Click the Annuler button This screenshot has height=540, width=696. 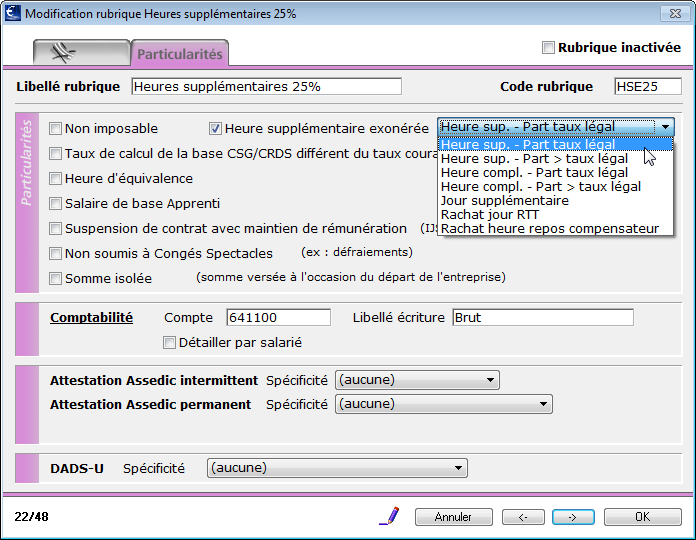click(x=454, y=517)
